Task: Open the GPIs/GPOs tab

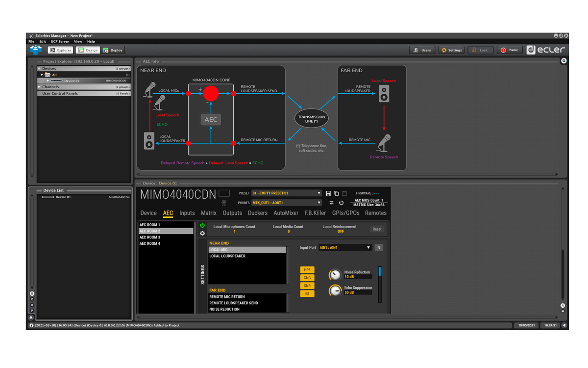Action: [345, 213]
